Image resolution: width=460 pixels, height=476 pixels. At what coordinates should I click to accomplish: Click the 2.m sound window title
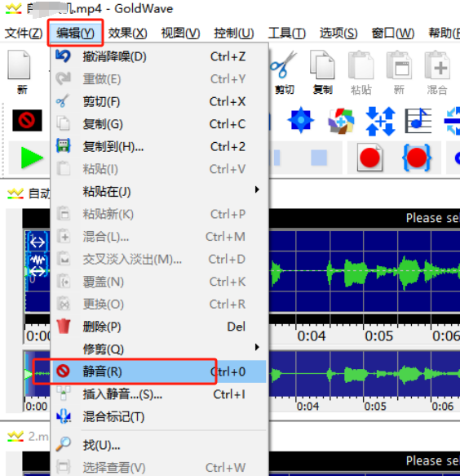(38, 437)
